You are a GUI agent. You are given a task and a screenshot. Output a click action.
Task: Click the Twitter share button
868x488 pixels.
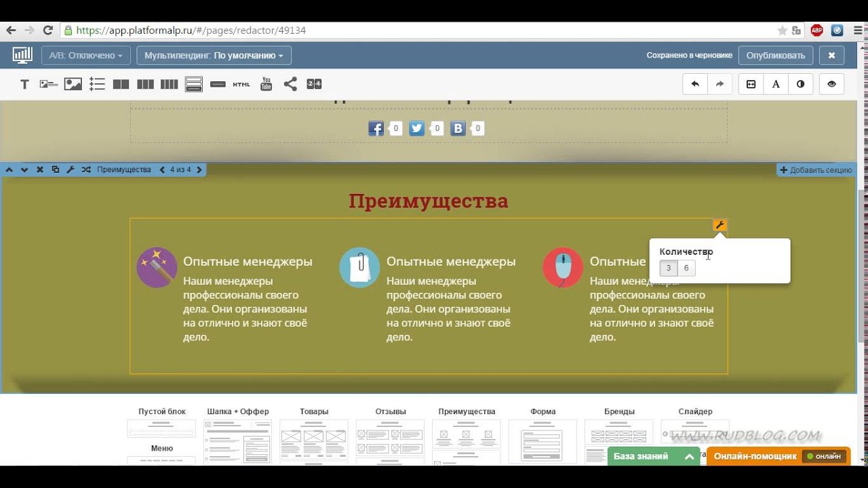tap(417, 128)
